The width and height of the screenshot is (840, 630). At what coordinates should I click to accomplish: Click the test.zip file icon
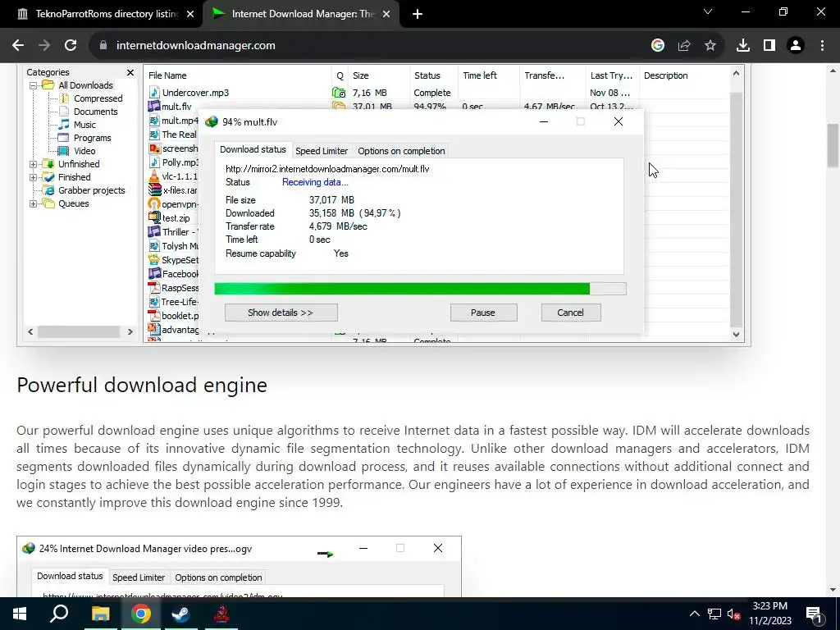click(x=154, y=218)
